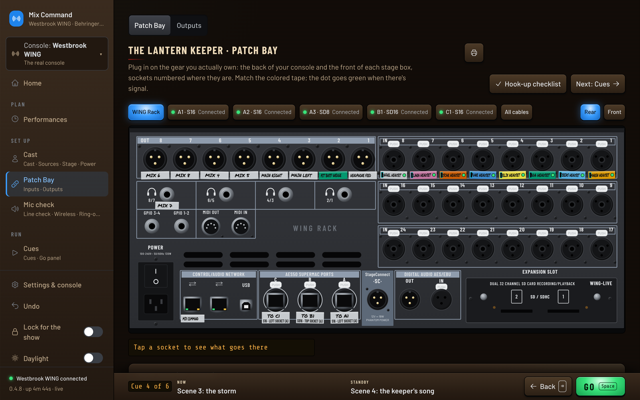The image size is (640, 400).
Task: Switch to the Outputs tab
Action: [189, 25]
